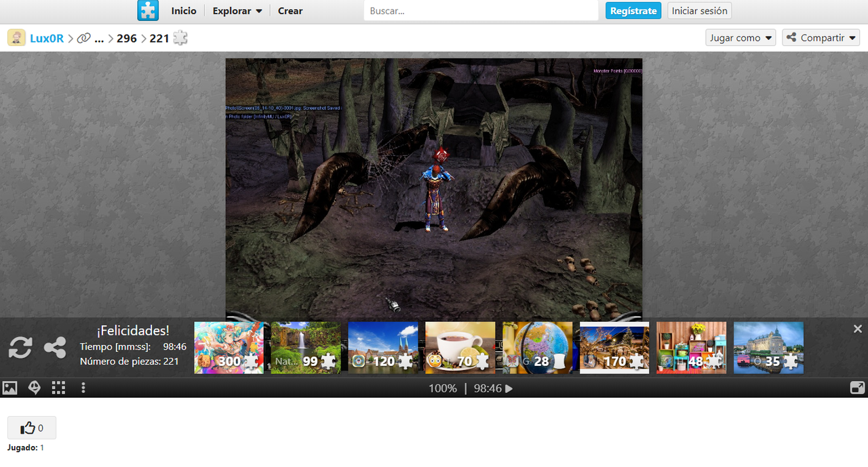The image size is (868, 467).
Task: Click the ¡Felicidades! message
Action: pyautogui.click(x=133, y=331)
